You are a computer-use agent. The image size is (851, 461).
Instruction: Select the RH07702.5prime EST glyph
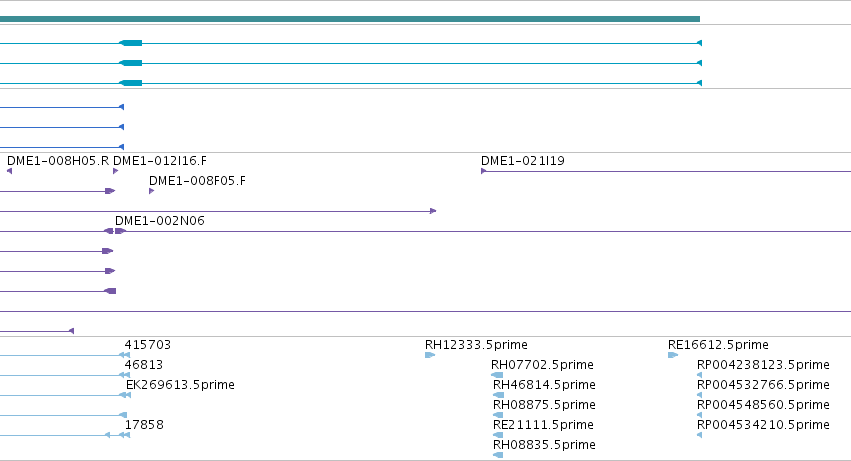click(497, 375)
